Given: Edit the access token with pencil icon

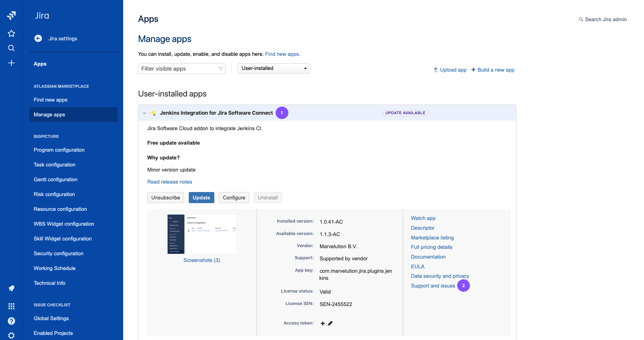Looking at the screenshot, I should pyautogui.click(x=330, y=324).
